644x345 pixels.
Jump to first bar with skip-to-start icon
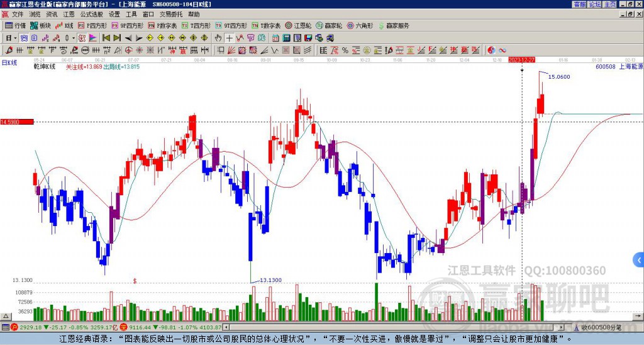coord(106,38)
